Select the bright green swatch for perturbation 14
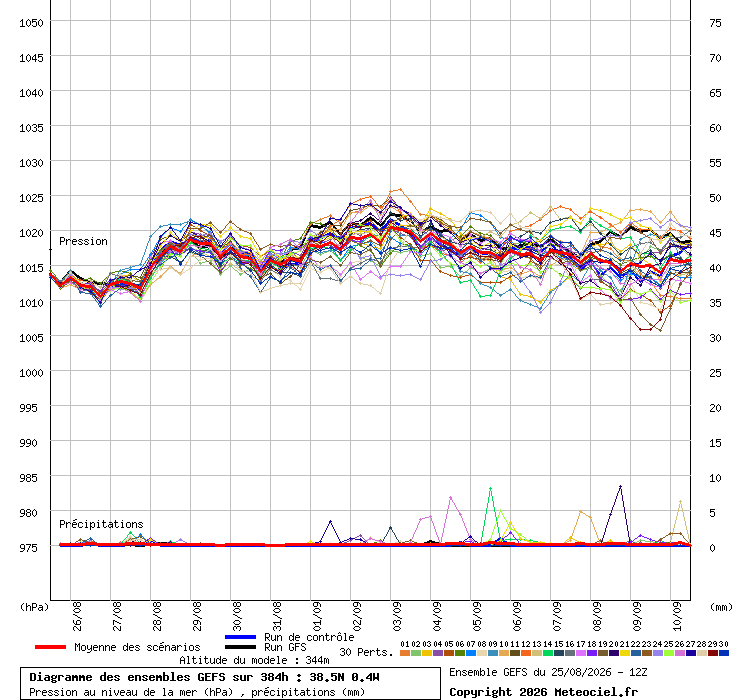 pyautogui.click(x=547, y=653)
